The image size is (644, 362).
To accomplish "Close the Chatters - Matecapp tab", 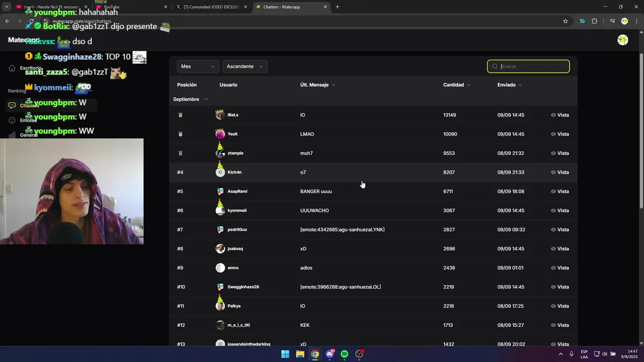I will 325,7.
